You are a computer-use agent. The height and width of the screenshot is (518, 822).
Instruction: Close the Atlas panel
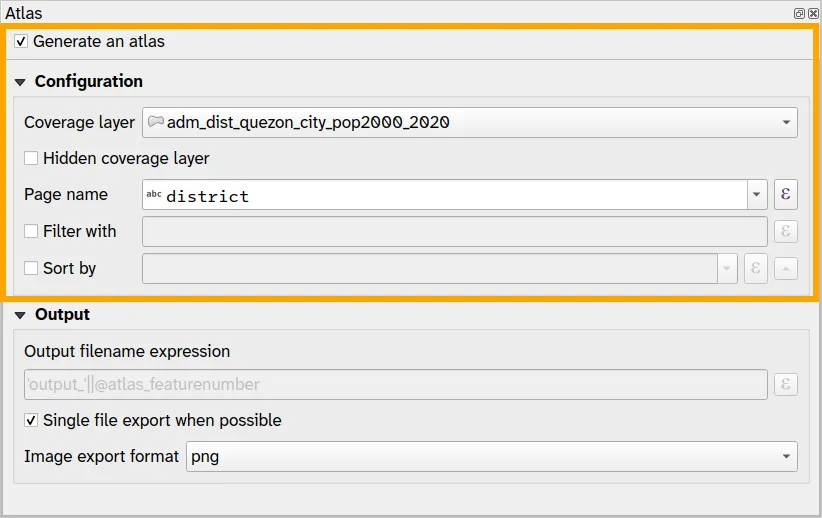813,14
